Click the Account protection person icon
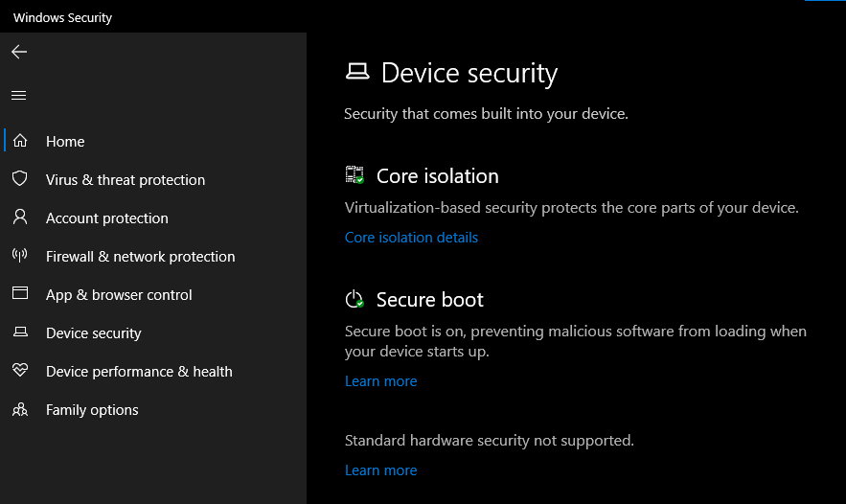 [x=19, y=218]
